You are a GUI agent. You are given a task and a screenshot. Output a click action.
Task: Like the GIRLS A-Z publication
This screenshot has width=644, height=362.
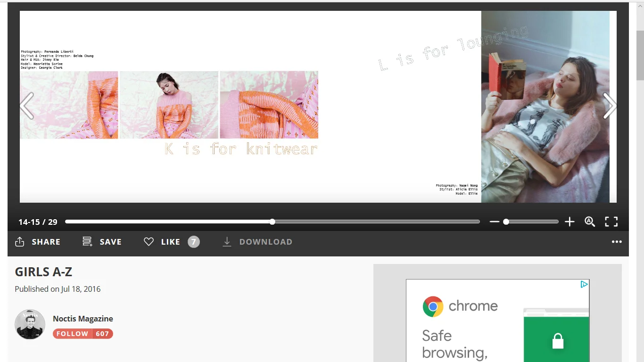[162, 242]
